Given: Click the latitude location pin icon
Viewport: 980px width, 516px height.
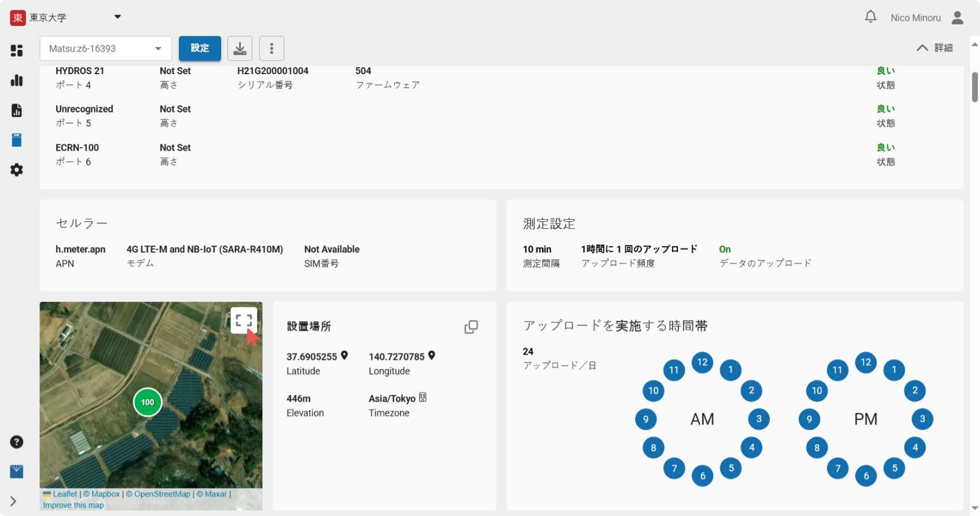Looking at the screenshot, I should 344,356.
